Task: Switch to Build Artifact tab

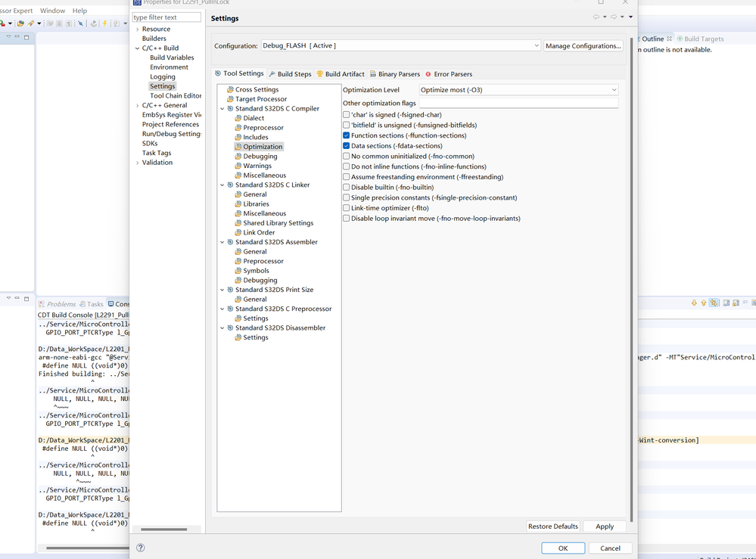Action: pos(341,74)
